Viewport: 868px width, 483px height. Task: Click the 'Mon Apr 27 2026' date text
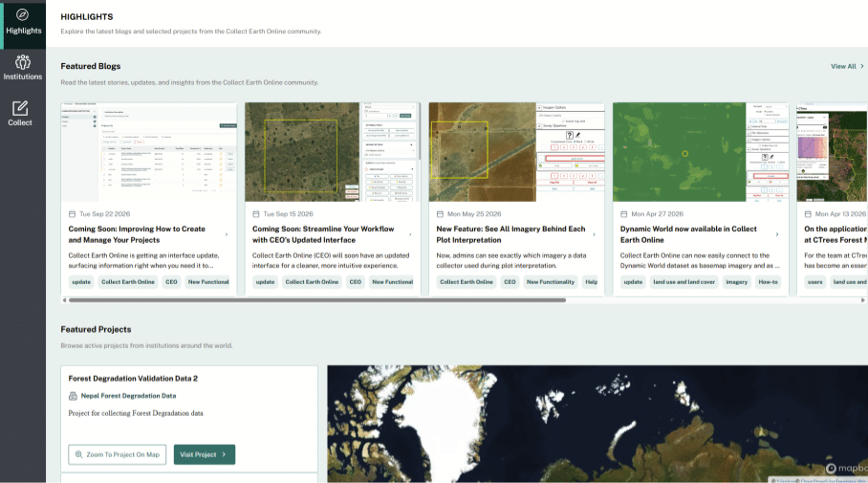(657, 214)
